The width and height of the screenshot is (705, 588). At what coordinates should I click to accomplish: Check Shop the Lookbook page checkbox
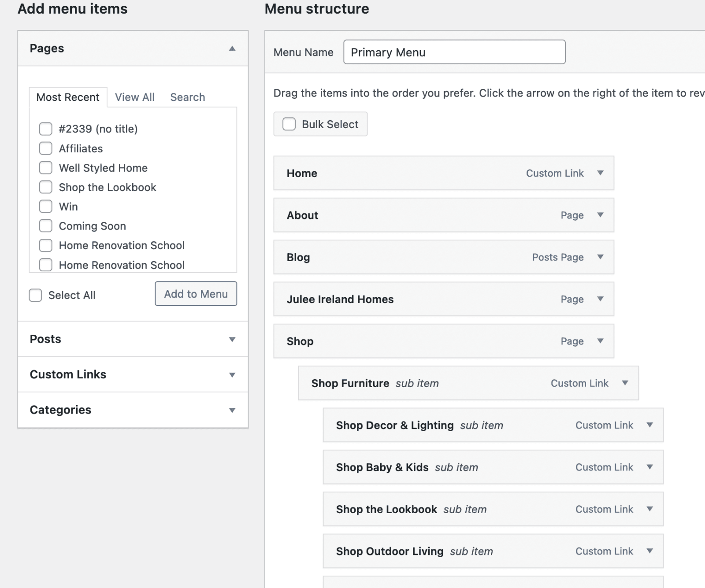(46, 187)
